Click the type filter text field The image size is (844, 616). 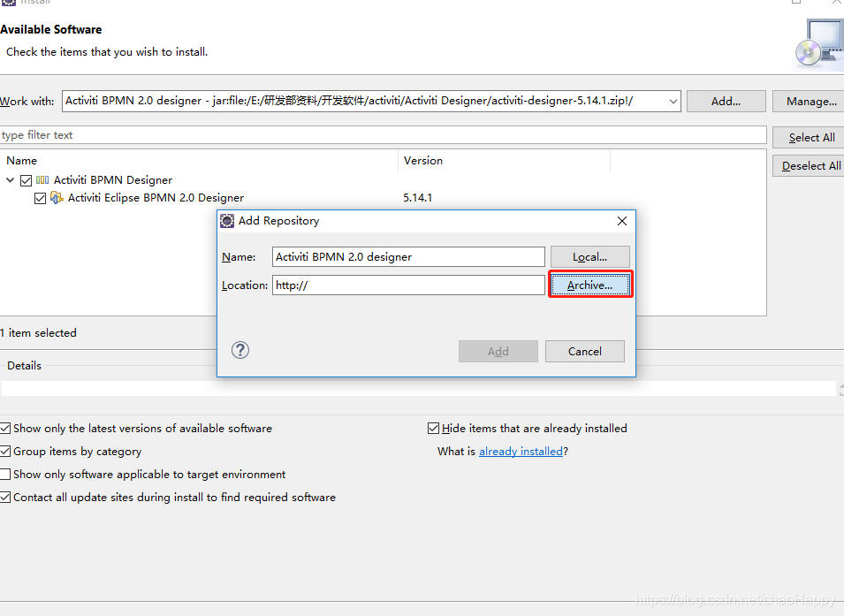point(383,135)
